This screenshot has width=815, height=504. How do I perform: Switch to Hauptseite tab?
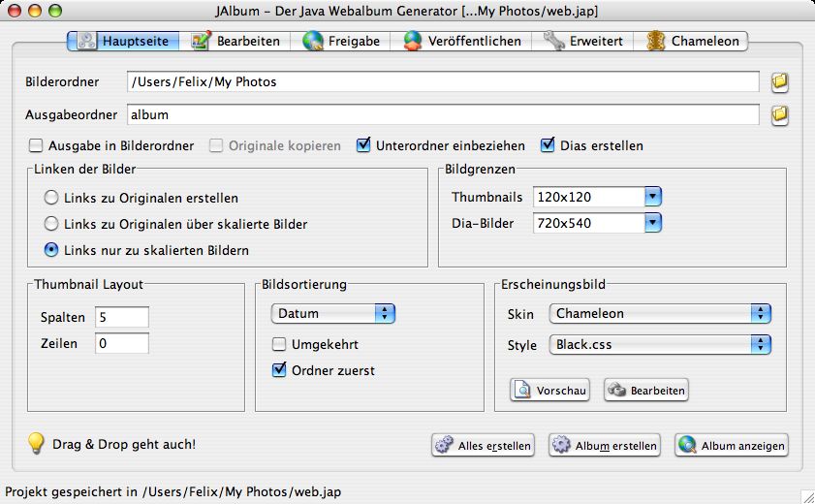click(x=123, y=41)
